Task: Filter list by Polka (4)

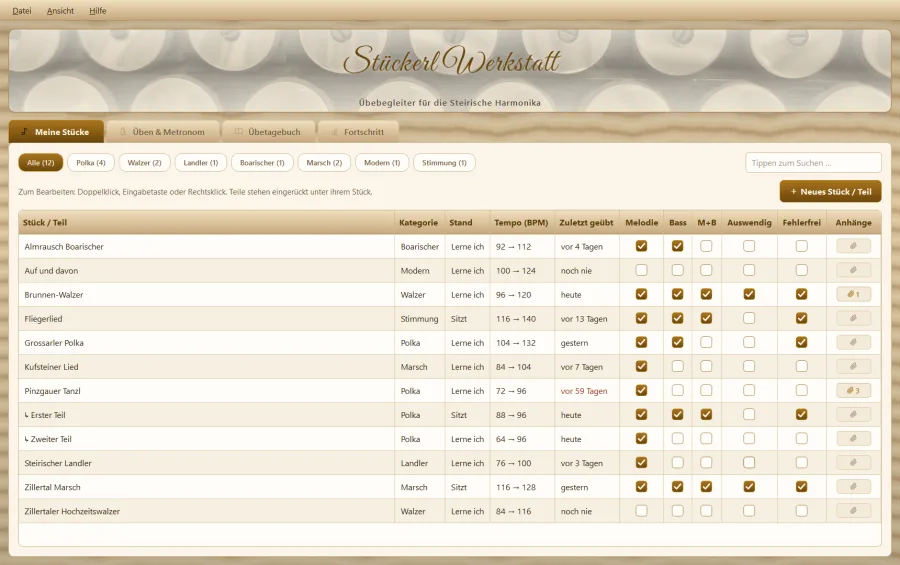Action: click(x=91, y=163)
